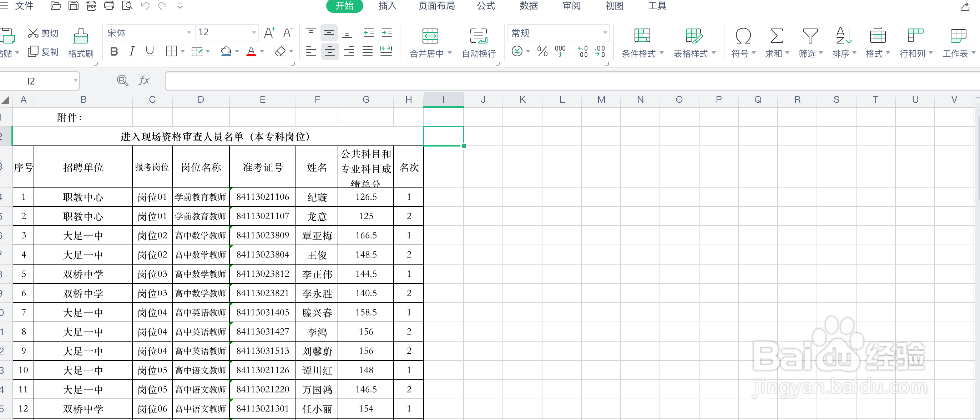Increase font size button
The image size is (980, 420).
(x=269, y=33)
